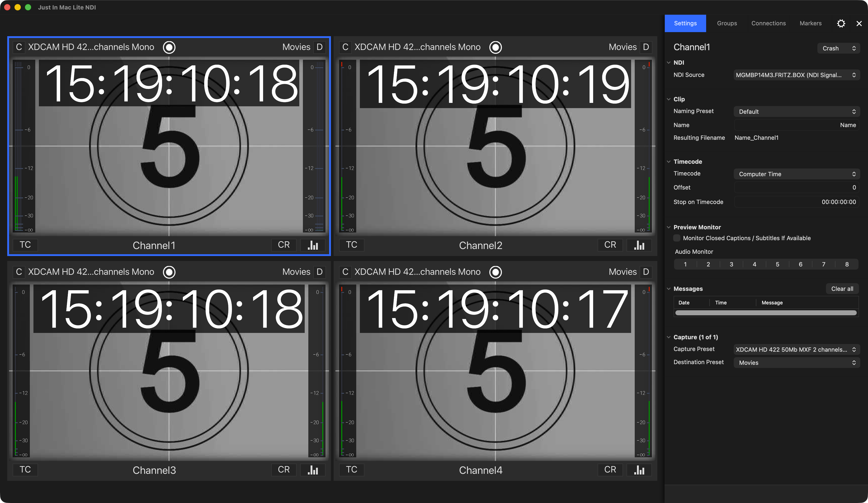The height and width of the screenshot is (503, 868).
Task: Toggle audio monitor channel 6
Action: tap(800, 265)
